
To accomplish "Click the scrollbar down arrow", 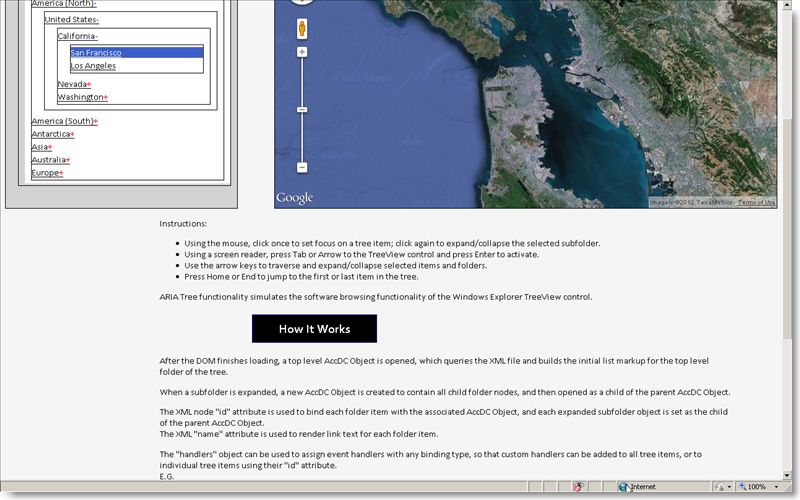I will pos(787,474).
